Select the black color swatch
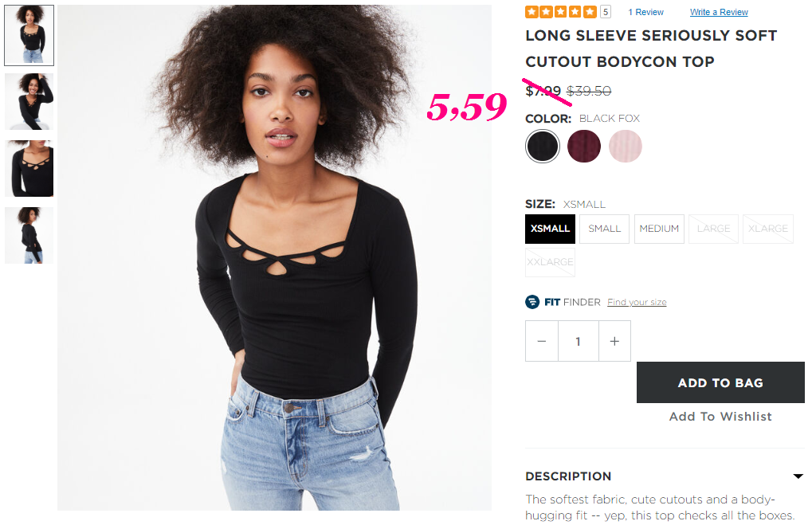The width and height of the screenshot is (812, 525). (x=542, y=146)
